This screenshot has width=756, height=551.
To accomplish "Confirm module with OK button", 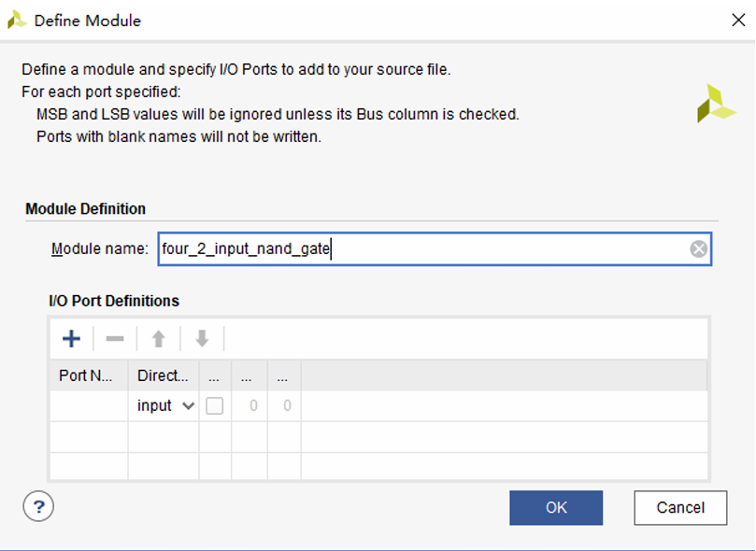I will coord(556,508).
